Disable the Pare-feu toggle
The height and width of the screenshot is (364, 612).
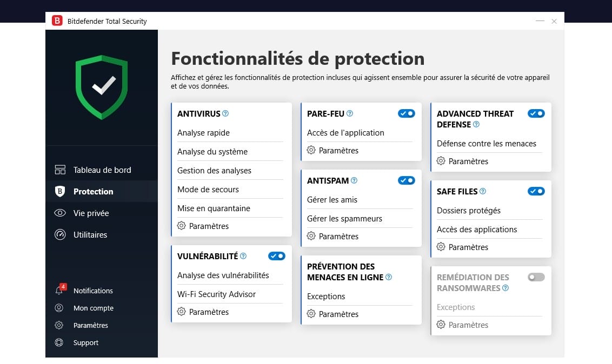tap(407, 113)
